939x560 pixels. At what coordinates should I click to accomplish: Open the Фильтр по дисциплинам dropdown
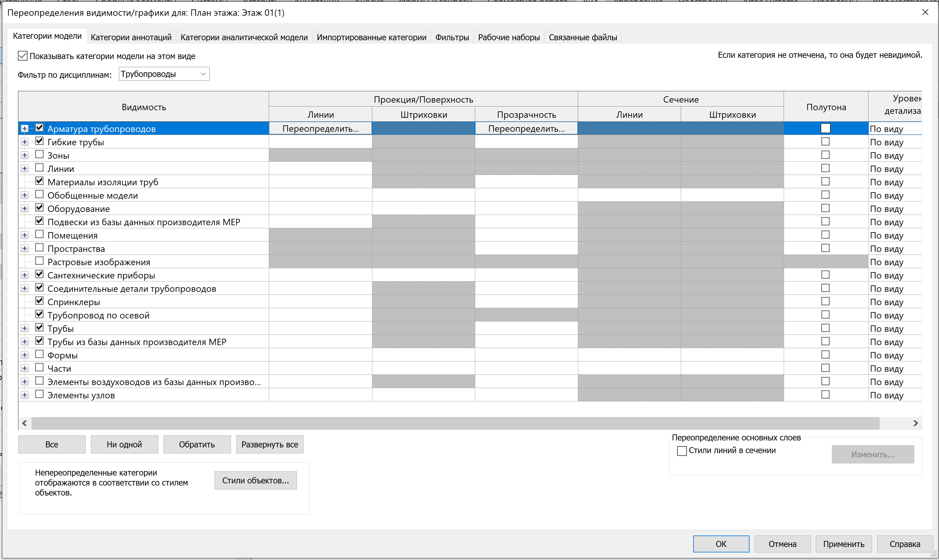[x=164, y=74]
